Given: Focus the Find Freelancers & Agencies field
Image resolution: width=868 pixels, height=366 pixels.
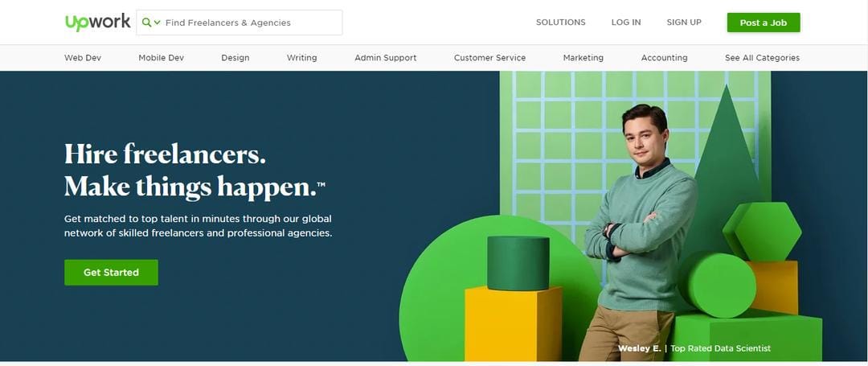Looking at the screenshot, I should coord(240,23).
